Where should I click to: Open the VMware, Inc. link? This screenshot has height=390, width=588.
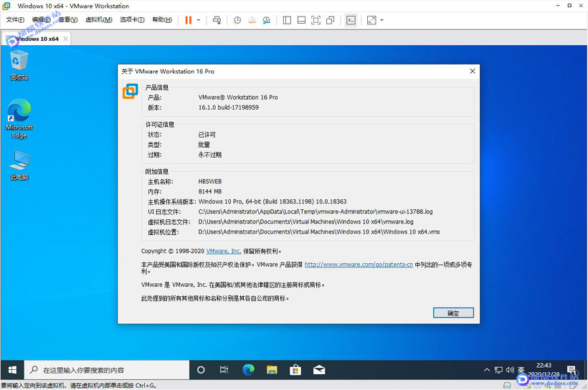pos(224,251)
